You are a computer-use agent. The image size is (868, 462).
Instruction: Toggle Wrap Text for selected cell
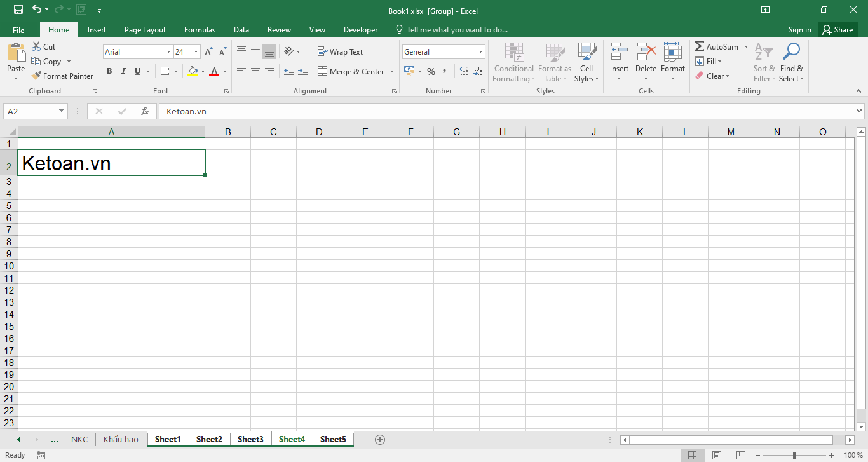point(340,52)
